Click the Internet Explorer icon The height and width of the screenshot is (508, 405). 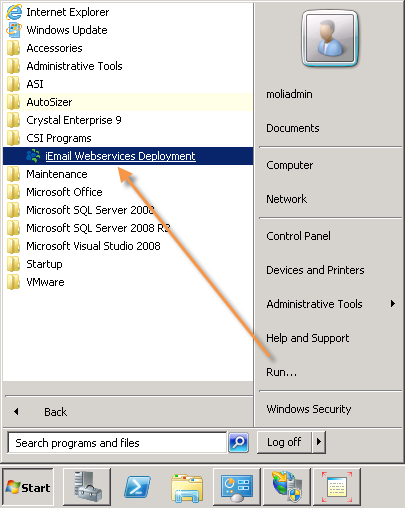pyautogui.click(x=14, y=12)
